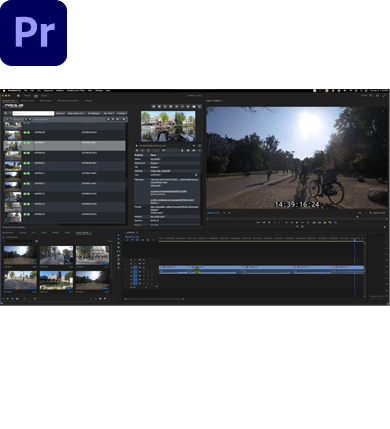
Task: Open Program monitor settings wrench
Action: tap(371, 213)
